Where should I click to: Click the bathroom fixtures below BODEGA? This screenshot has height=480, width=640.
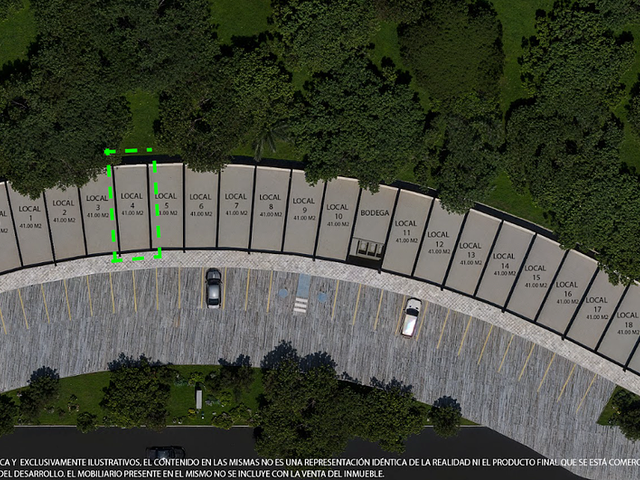pos(367,248)
